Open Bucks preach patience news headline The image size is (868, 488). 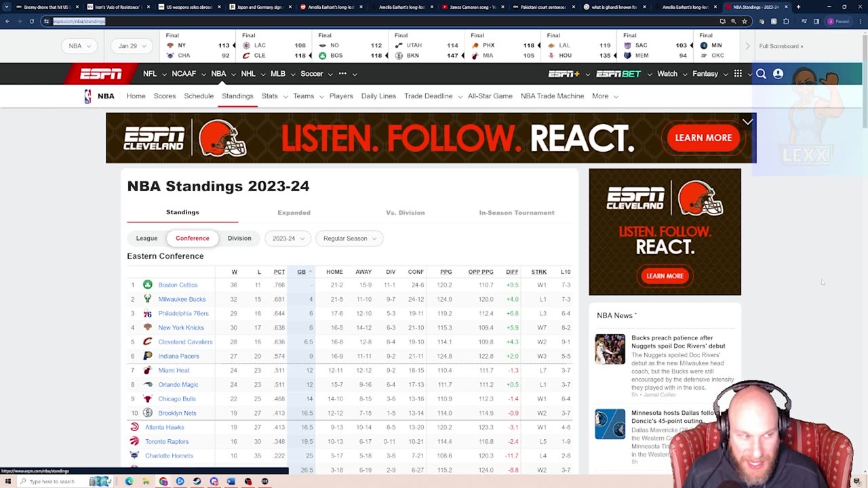click(x=678, y=342)
